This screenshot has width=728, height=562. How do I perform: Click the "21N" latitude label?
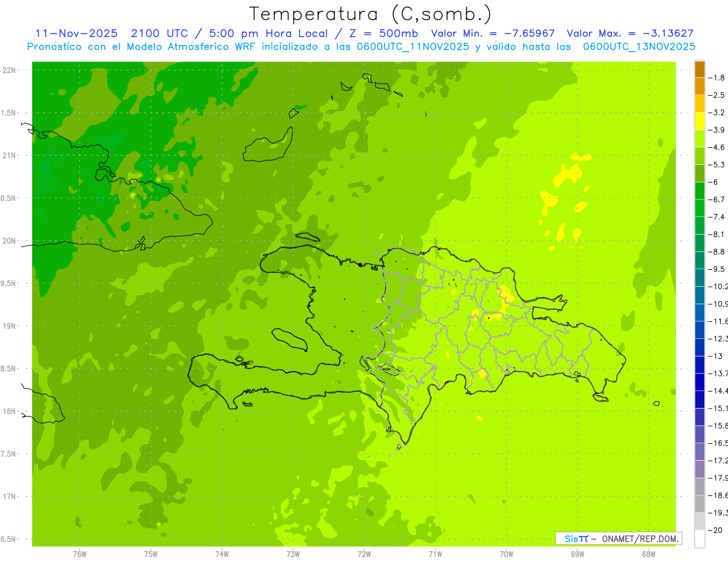(x=8, y=156)
